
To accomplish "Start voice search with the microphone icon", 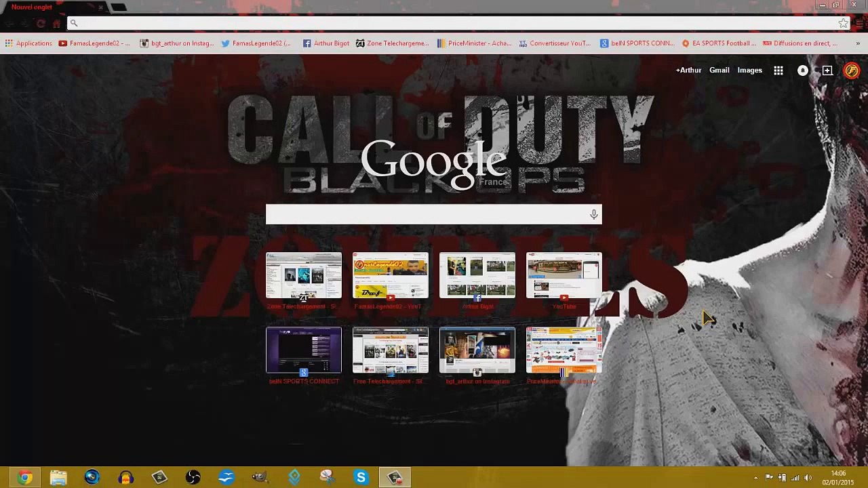I will [x=593, y=214].
